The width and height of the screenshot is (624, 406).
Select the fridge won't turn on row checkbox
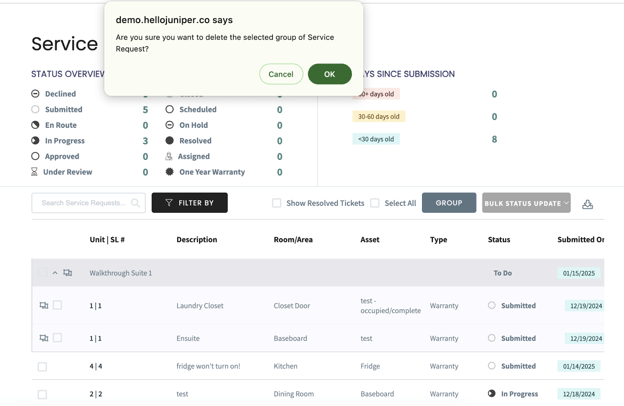point(42,366)
